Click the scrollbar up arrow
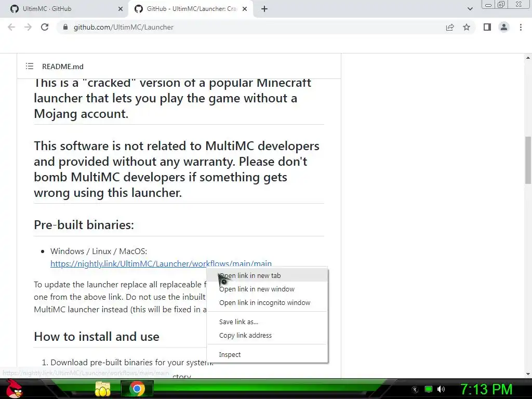Image resolution: width=532 pixels, height=399 pixels. click(x=528, y=58)
